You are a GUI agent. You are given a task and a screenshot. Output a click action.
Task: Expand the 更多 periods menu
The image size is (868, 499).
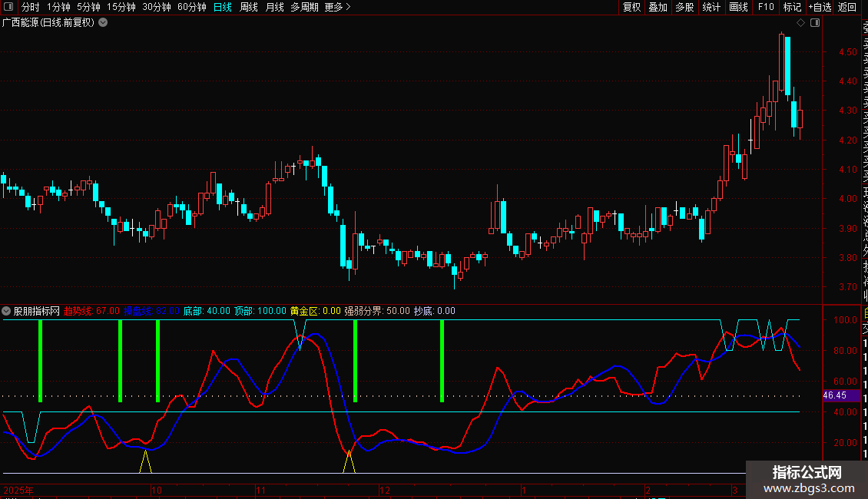[x=338, y=7]
